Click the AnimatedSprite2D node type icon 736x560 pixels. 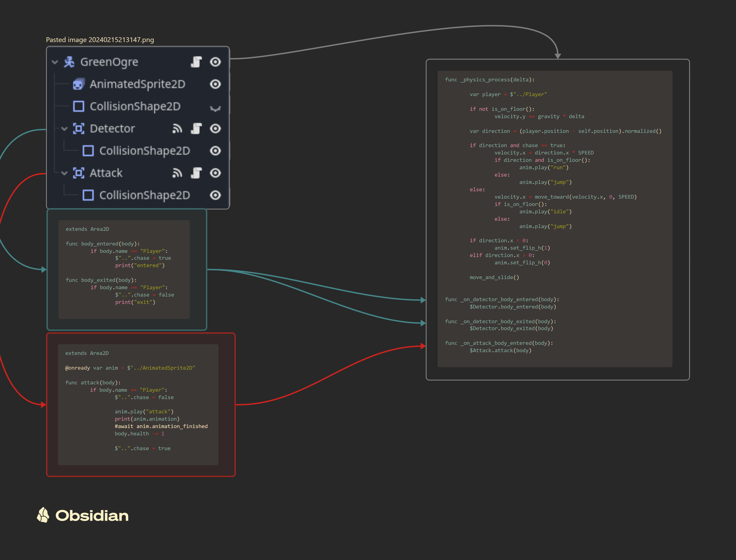coord(79,84)
